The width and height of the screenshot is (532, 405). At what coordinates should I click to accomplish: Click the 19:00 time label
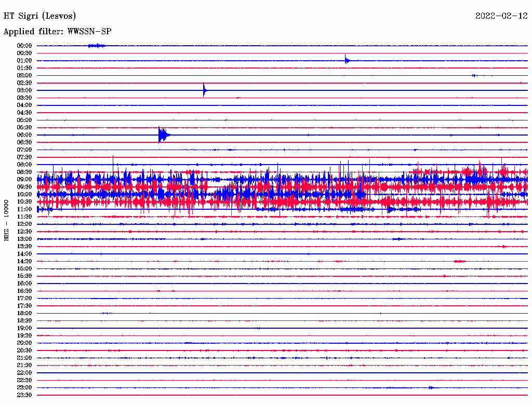click(x=24, y=328)
